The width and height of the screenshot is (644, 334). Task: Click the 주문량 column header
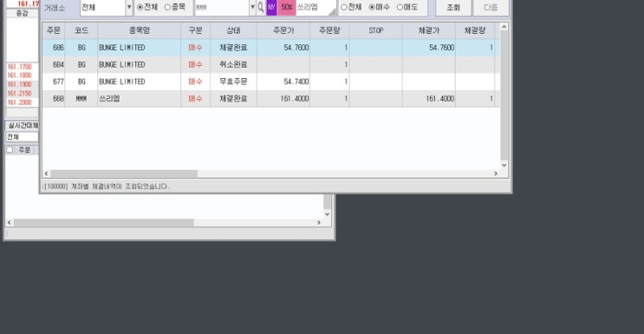click(329, 30)
